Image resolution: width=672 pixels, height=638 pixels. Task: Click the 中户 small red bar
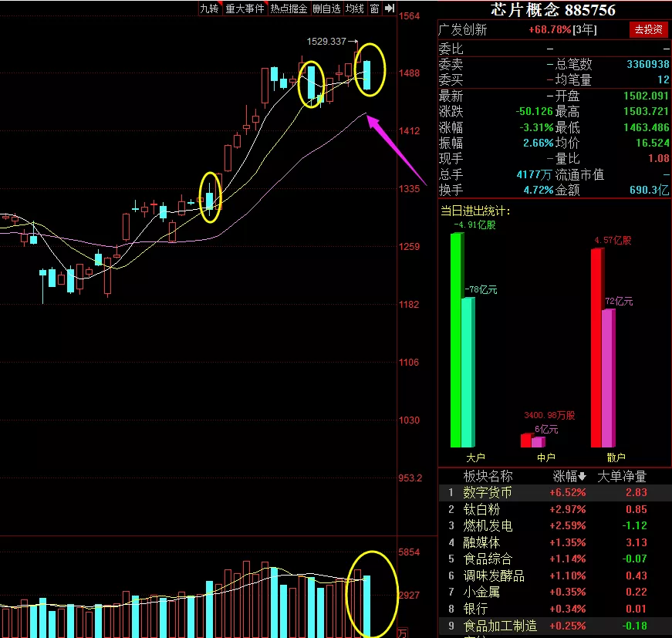pos(527,441)
